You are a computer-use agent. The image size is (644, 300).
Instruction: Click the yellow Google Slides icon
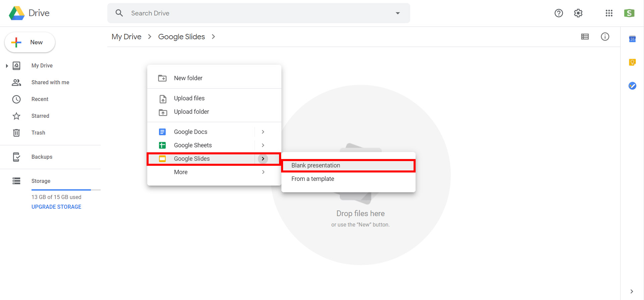point(162,159)
